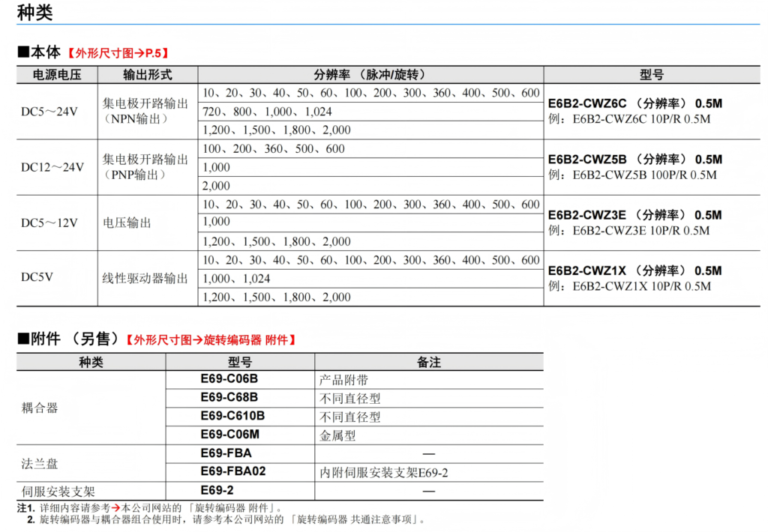Click the bold E6B2-CWZ5B model name
768x532 pixels.
[587, 160]
